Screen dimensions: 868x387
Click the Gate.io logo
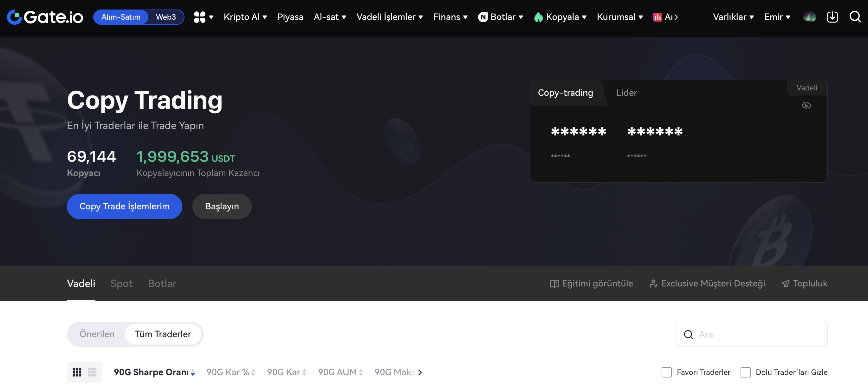tap(45, 17)
